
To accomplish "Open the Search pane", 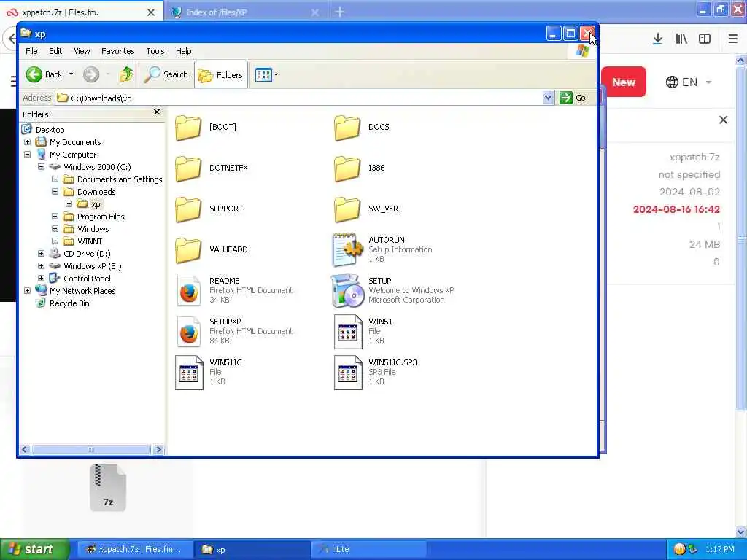I will [x=166, y=74].
